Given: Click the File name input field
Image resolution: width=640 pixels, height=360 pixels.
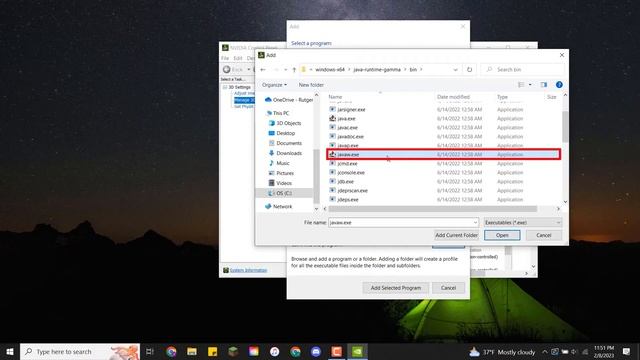Looking at the screenshot, I should click(400, 222).
